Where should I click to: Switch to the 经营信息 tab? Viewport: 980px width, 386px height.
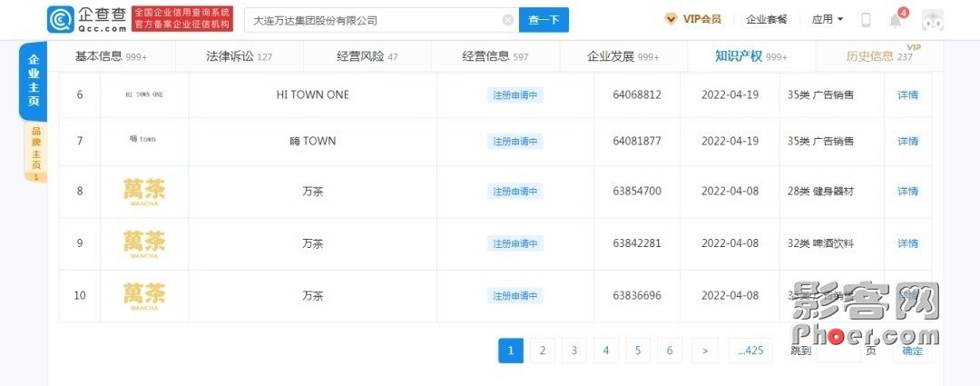[495, 56]
